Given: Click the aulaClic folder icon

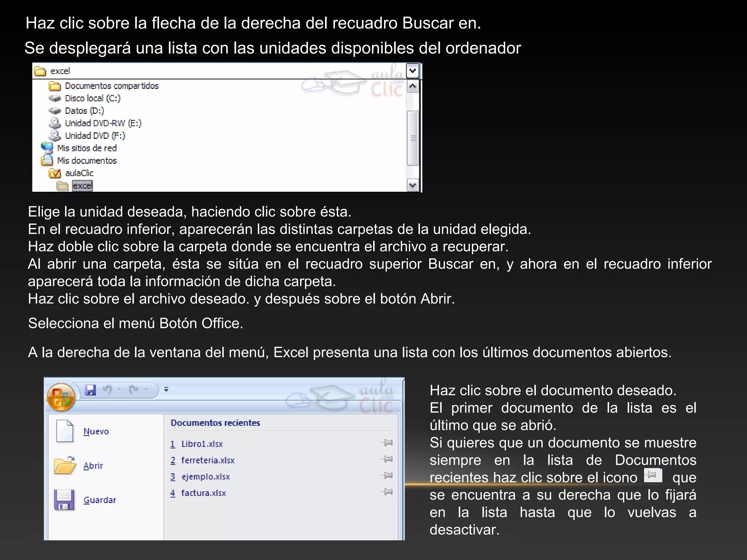Looking at the screenshot, I should 55,173.
